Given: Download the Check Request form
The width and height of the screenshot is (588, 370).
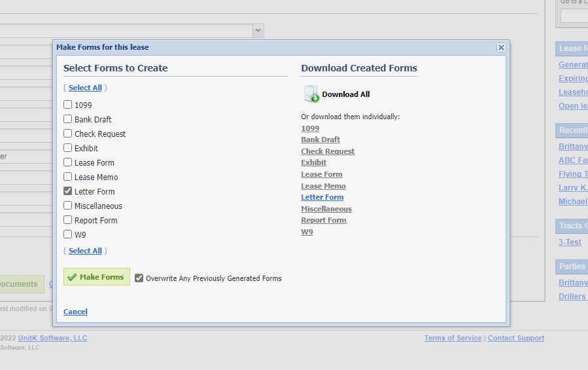Looking at the screenshot, I should point(328,151).
